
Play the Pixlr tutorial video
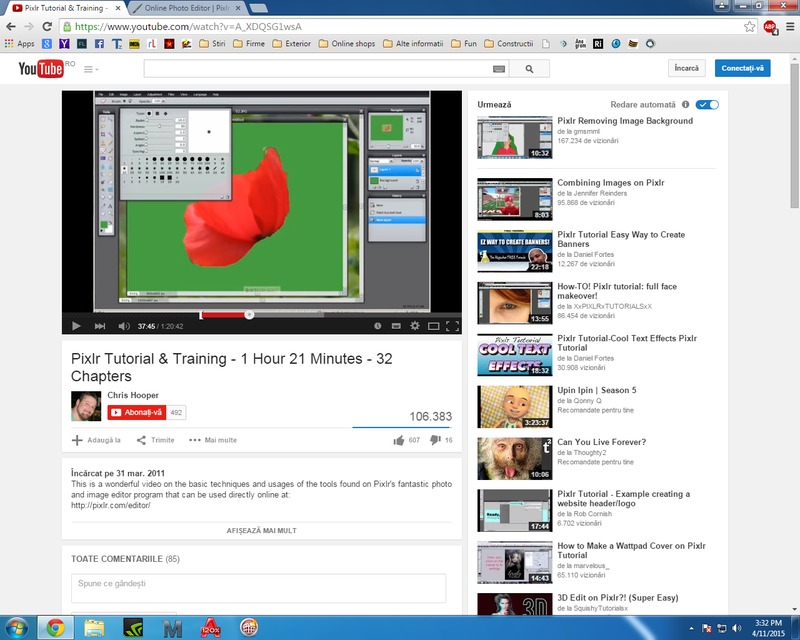click(76, 326)
